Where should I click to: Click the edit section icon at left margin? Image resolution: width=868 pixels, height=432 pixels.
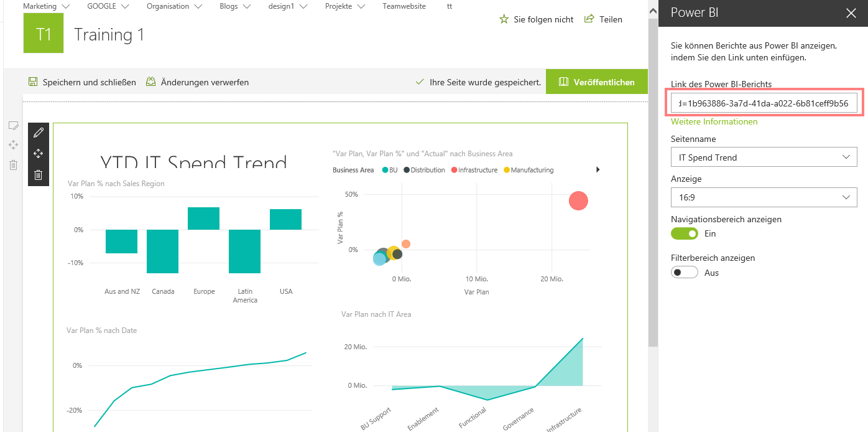(13, 125)
